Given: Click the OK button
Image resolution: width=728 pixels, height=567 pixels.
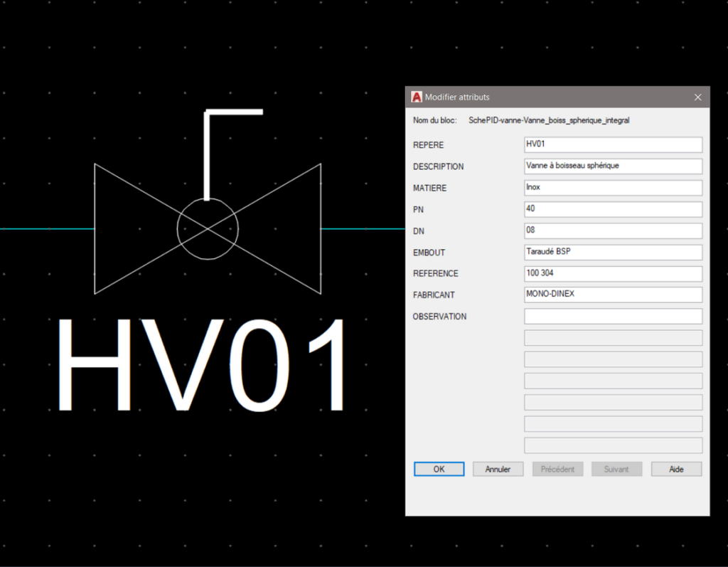Looking at the screenshot, I should (x=439, y=469).
